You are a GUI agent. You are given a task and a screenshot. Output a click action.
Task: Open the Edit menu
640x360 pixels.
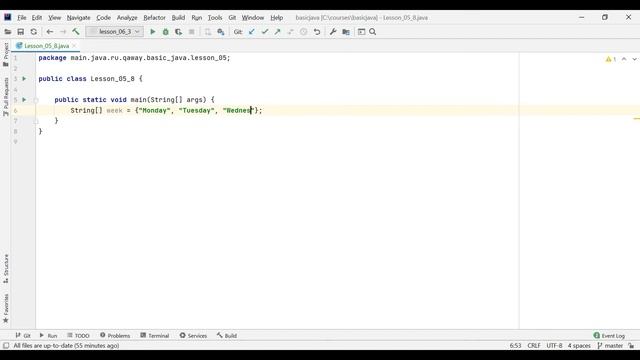tap(37, 18)
